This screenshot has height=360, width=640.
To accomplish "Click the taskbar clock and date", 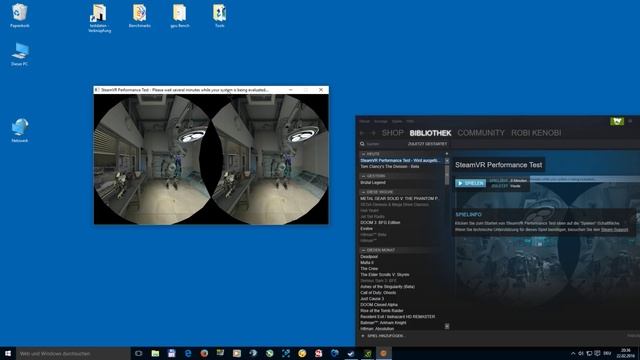I will [625, 353].
